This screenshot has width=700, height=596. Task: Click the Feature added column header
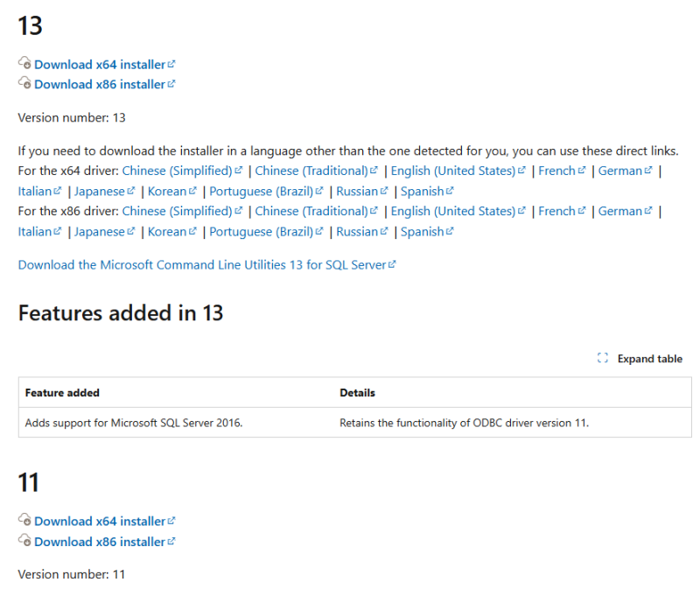coord(62,393)
